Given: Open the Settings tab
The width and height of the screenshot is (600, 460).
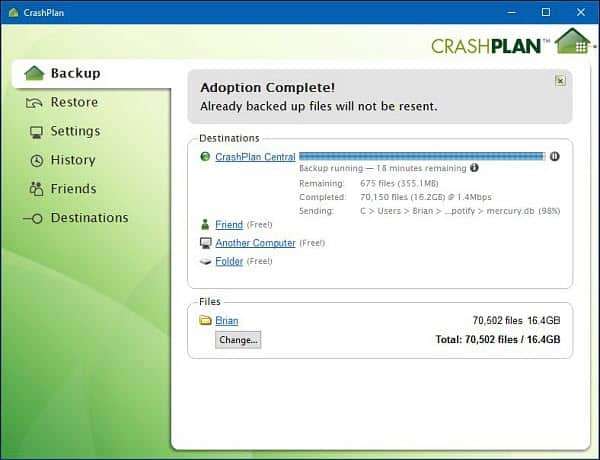Looking at the screenshot, I should click(75, 131).
